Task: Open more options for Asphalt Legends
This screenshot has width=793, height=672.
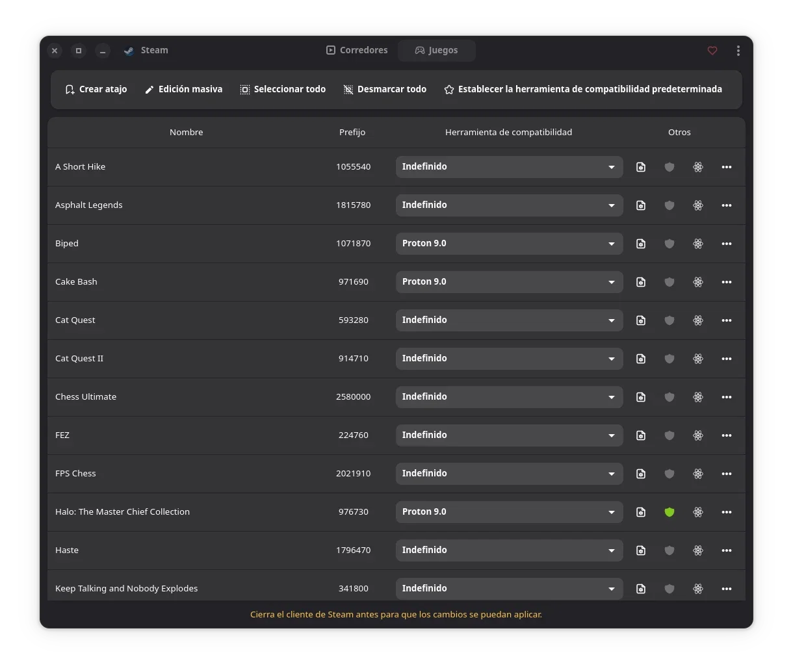Action: pyautogui.click(x=727, y=205)
